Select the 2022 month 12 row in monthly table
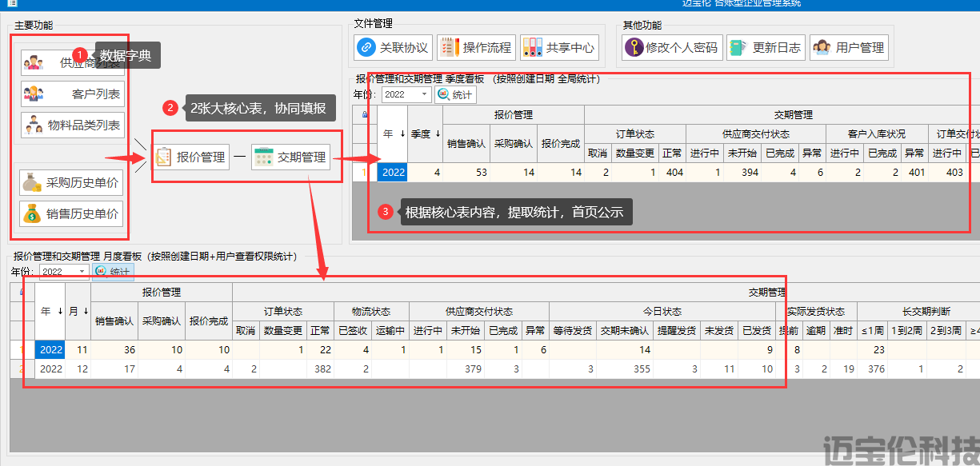The image size is (980, 466). coord(50,368)
